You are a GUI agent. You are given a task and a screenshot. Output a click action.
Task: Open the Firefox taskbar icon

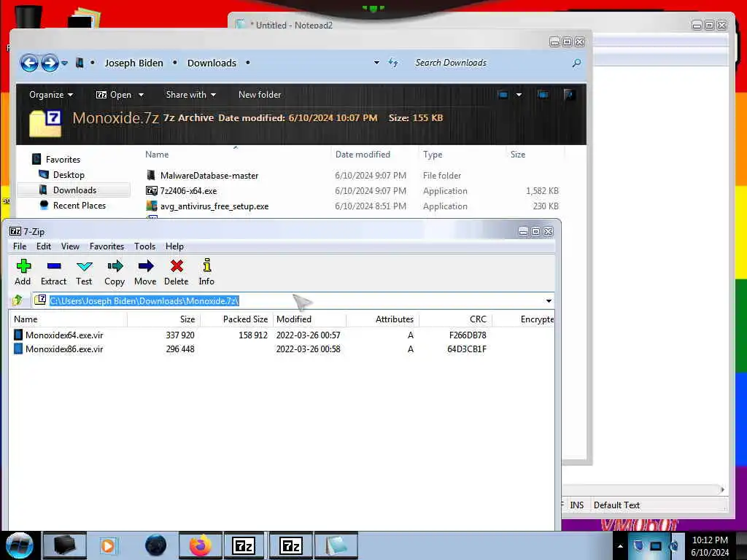coord(200,545)
